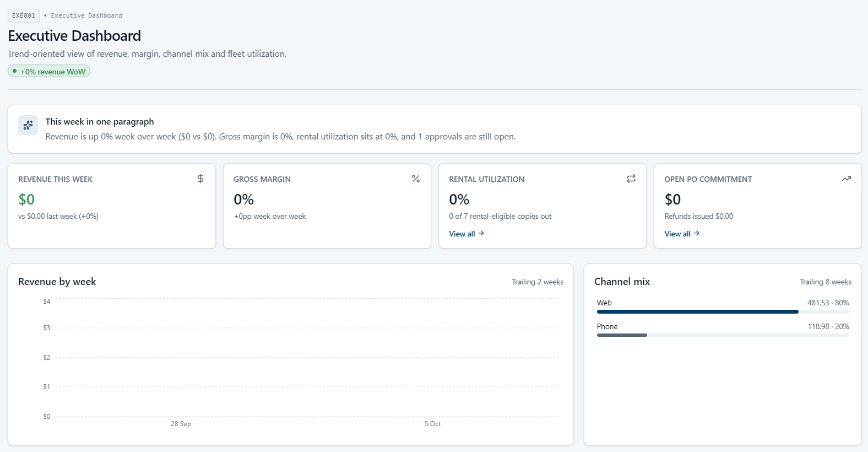Click the dollar sign icon on Revenue card
Viewport: 868px width, 452px height.
(x=200, y=179)
